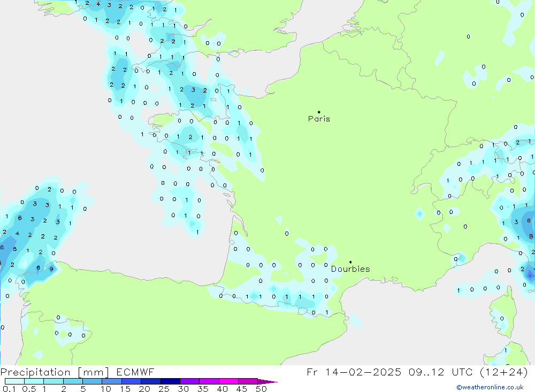This screenshot has width=535, height=392.
Task: Click the legend scale label 0.5
Action: pyautogui.click(x=29, y=389)
